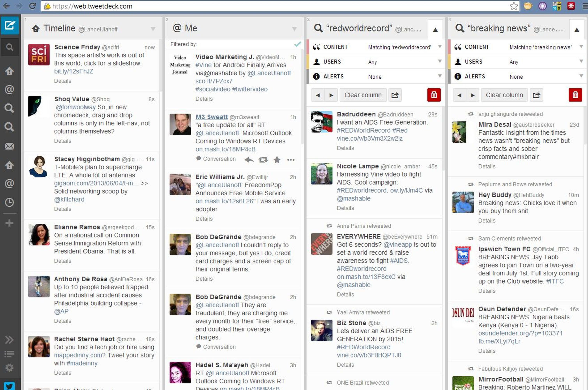This screenshot has width=588, height=390.
Task: Delete the "redworldrecord" column with the trash icon
Action: pyautogui.click(x=434, y=95)
